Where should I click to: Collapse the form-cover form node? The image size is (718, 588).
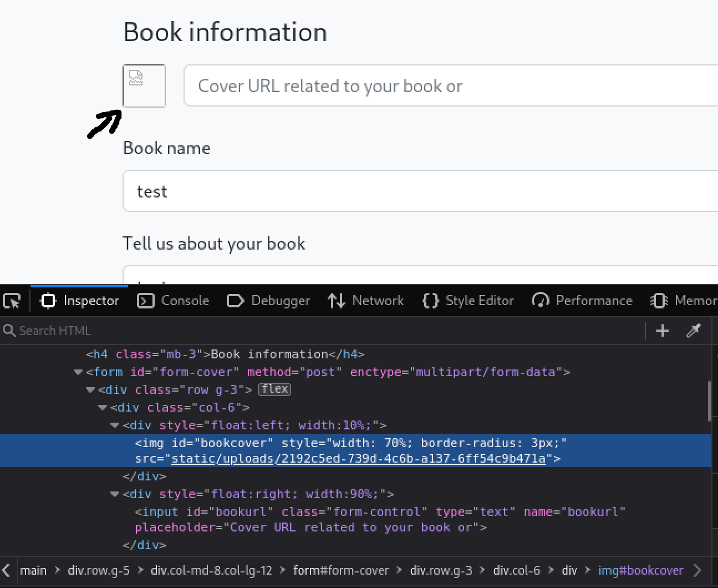pos(78,372)
